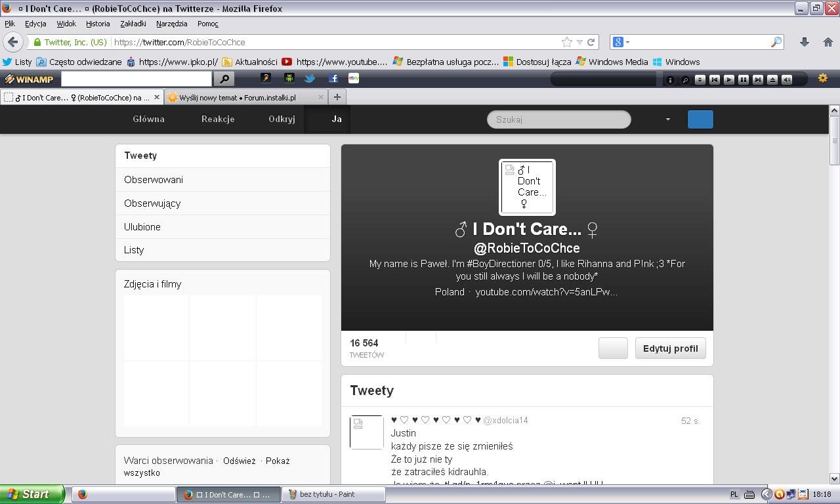Click the Edytuj profil button
The image size is (840, 504).
click(670, 348)
